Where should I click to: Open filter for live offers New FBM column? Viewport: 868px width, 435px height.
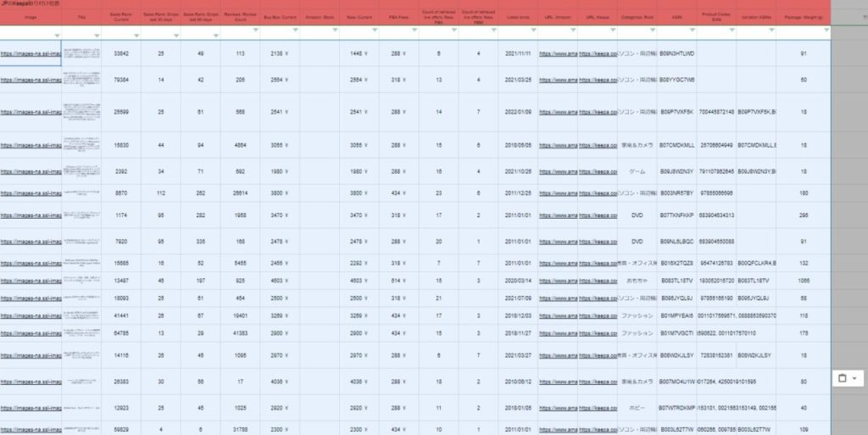494,30
